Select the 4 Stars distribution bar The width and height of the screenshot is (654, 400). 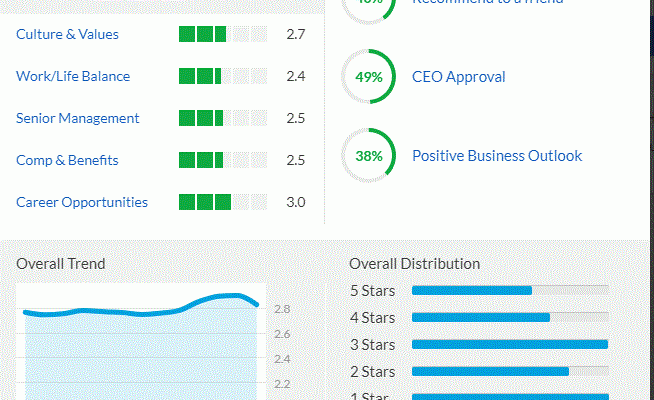[x=509, y=318]
